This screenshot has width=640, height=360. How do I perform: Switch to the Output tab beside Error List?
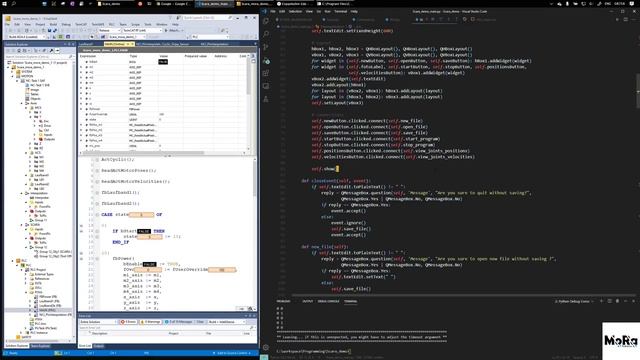[x=99, y=346]
